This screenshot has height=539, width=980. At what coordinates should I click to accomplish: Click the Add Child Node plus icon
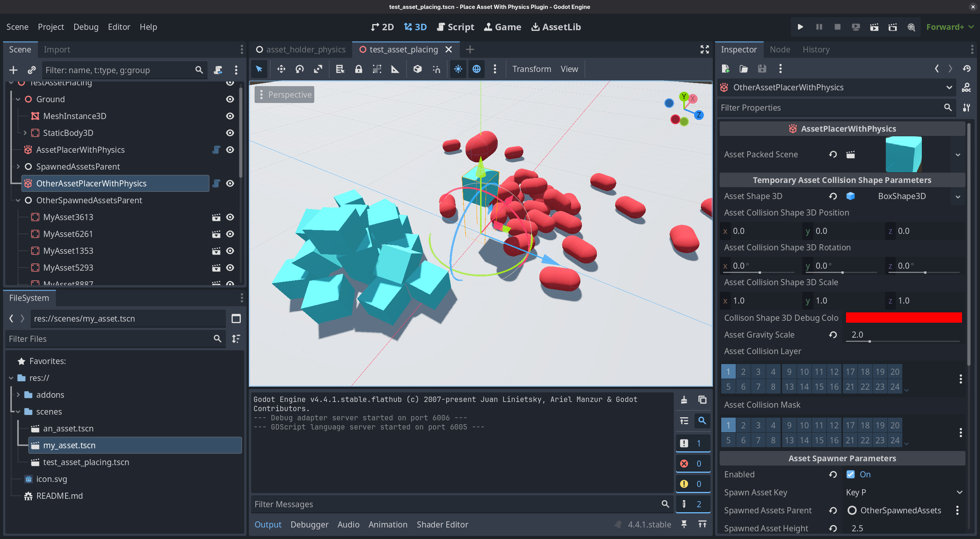(x=13, y=70)
